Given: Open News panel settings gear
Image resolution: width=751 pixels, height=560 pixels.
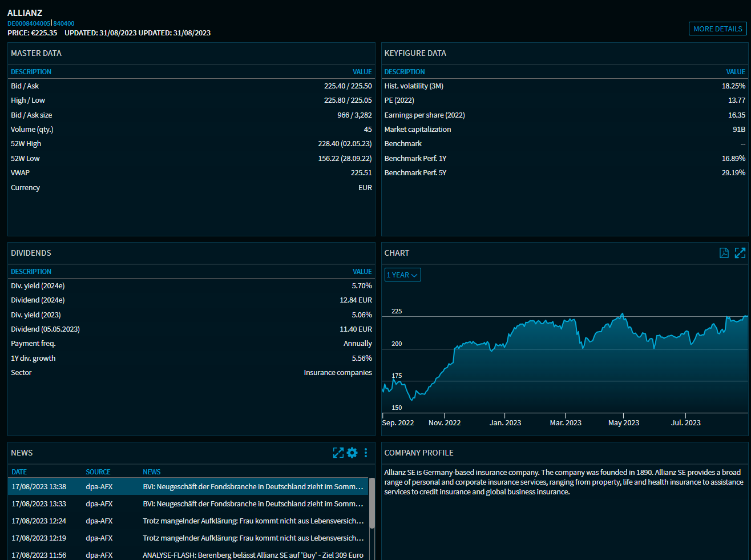Looking at the screenshot, I should click(352, 453).
